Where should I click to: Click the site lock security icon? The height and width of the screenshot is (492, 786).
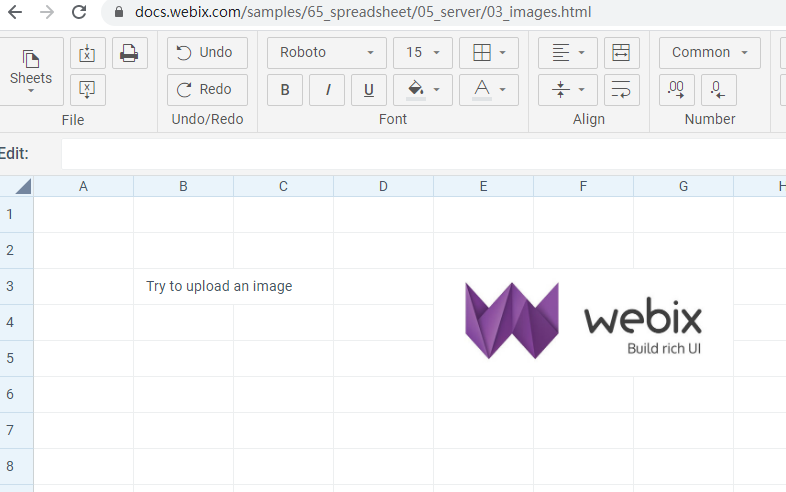point(119,12)
